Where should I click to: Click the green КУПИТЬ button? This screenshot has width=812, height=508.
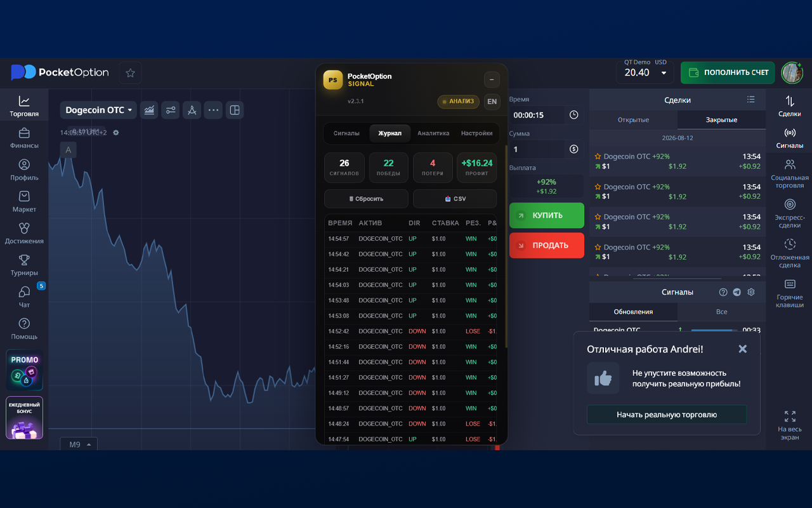(546, 216)
